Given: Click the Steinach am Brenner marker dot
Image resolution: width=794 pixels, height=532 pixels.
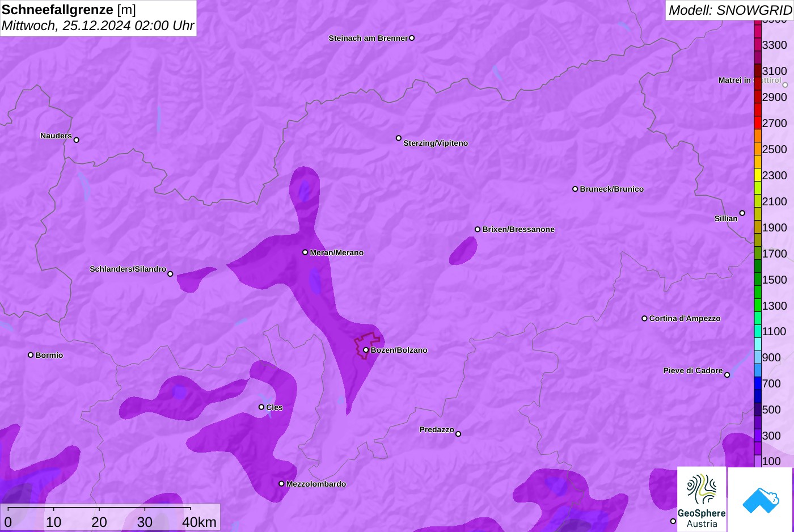Looking at the screenshot, I should pyautogui.click(x=412, y=38).
